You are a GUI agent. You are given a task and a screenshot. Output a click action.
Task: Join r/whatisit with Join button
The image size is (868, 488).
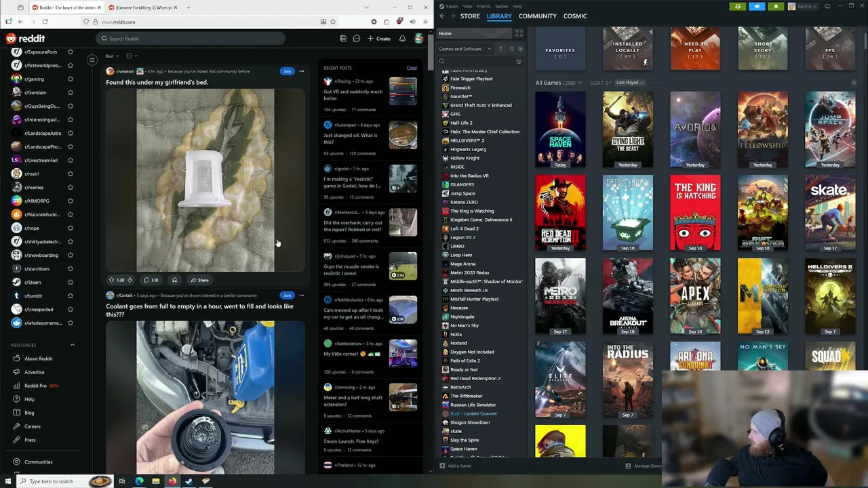tap(287, 71)
